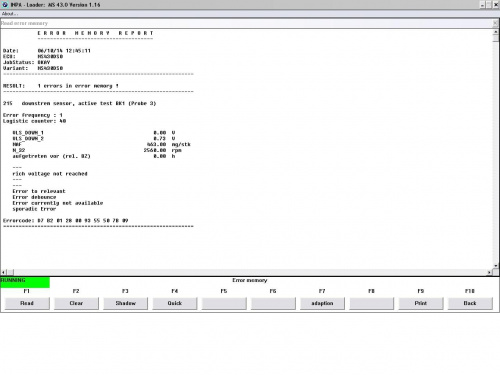Print the error report with F9
The image size is (500, 375).
click(x=421, y=303)
